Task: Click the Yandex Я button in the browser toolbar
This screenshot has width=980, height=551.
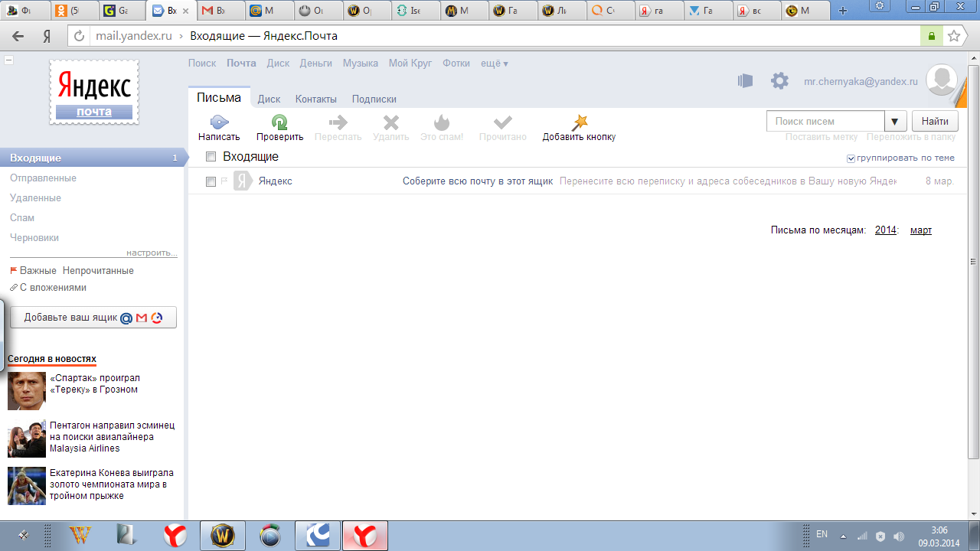Action: 47,36
